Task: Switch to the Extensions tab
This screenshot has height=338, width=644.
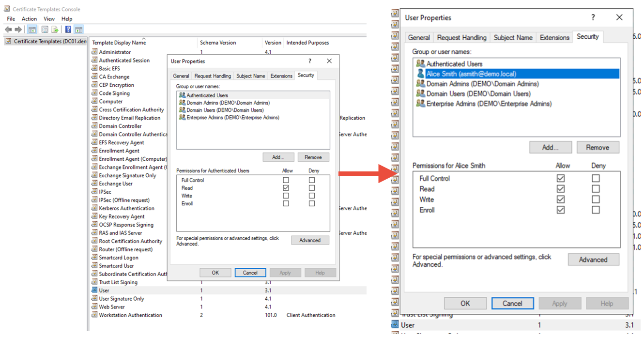Action: tap(554, 37)
